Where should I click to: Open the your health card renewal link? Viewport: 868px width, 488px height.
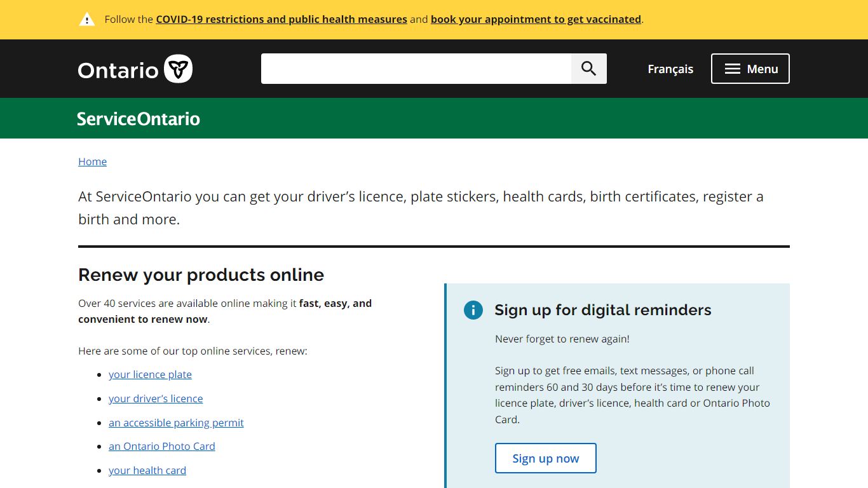(147, 470)
